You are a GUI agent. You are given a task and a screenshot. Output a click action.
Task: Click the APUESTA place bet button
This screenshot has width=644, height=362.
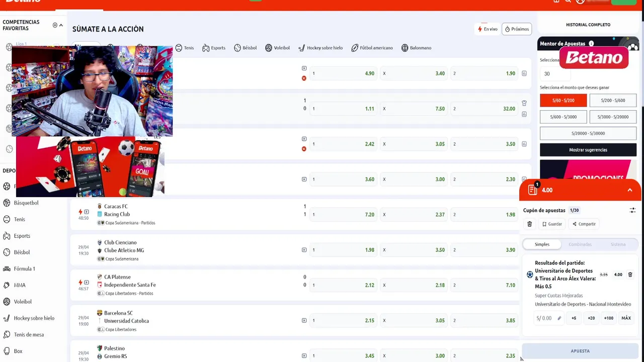click(x=580, y=351)
